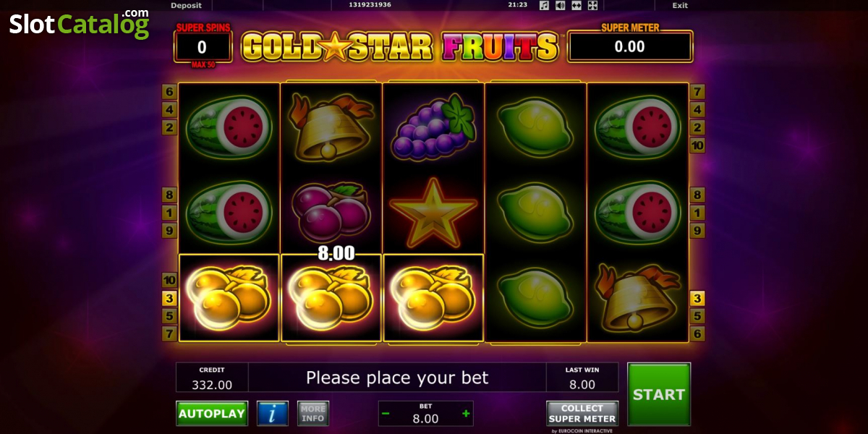
Task: Enable Autoplay
Action: click(x=212, y=413)
